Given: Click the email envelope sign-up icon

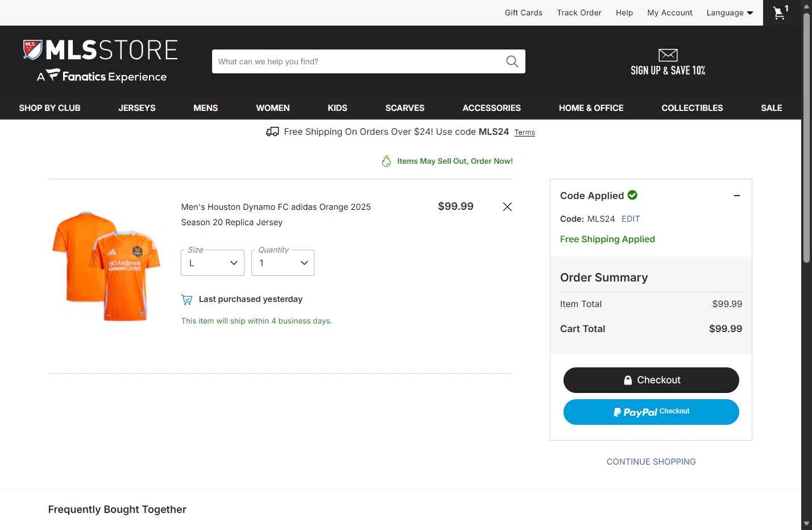Looking at the screenshot, I should (668, 55).
